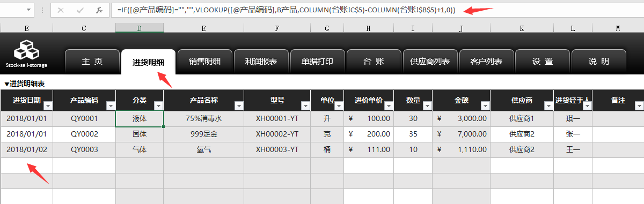Viewport: 644px width, 204px height.
Task: Open the 单据打印 tab
Action: click(x=317, y=62)
